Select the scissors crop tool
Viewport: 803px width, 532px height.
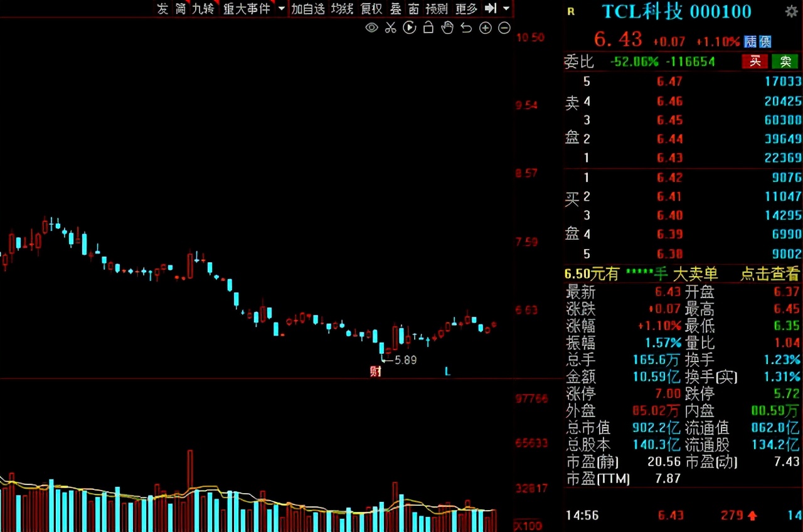click(x=390, y=28)
